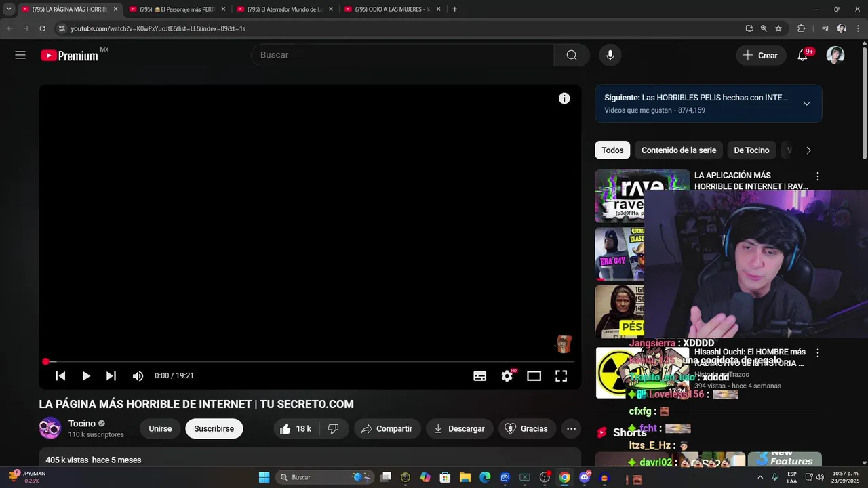This screenshot has height=488, width=868.
Task: Open options for Hisashi Ouchi video
Action: [817, 353]
